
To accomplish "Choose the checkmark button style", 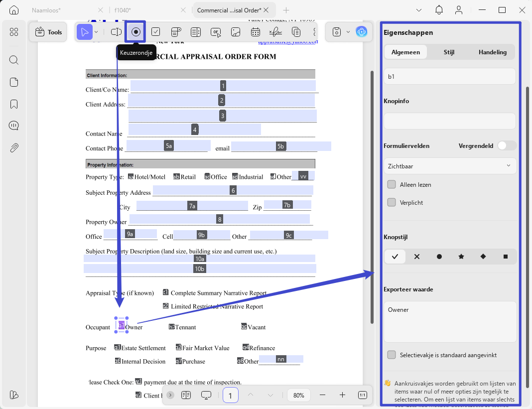I will coord(395,257).
